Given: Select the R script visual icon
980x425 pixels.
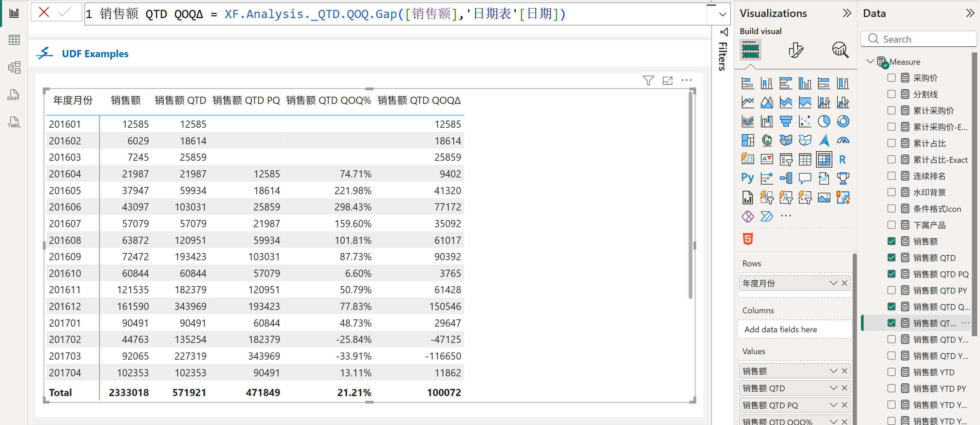Looking at the screenshot, I should coord(842,160).
